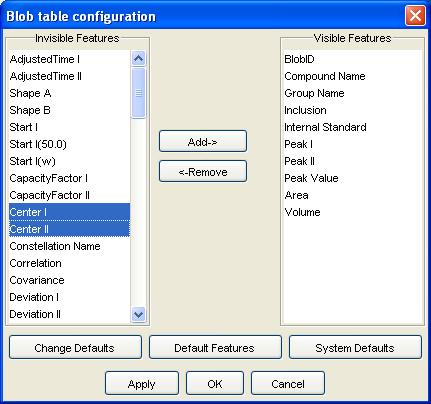431x404 pixels.
Task: Click the scroll up arrow in Invisible Features
Action: [x=138, y=59]
